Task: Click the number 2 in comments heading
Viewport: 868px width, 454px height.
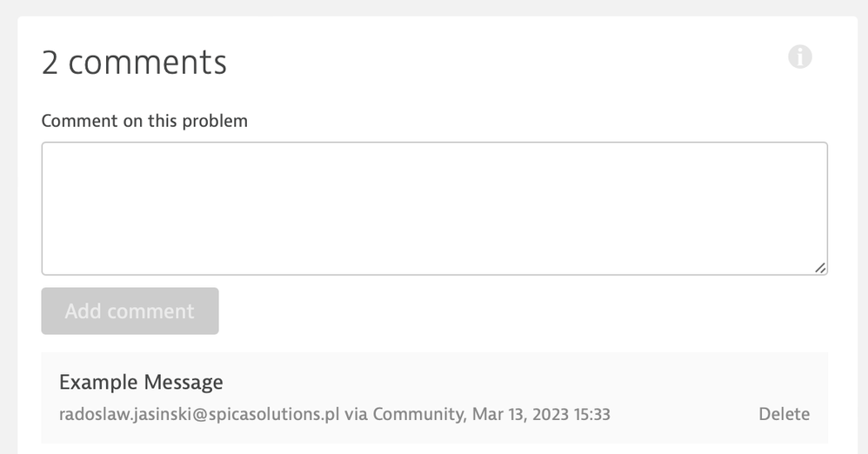Action: [x=50, y=63]
